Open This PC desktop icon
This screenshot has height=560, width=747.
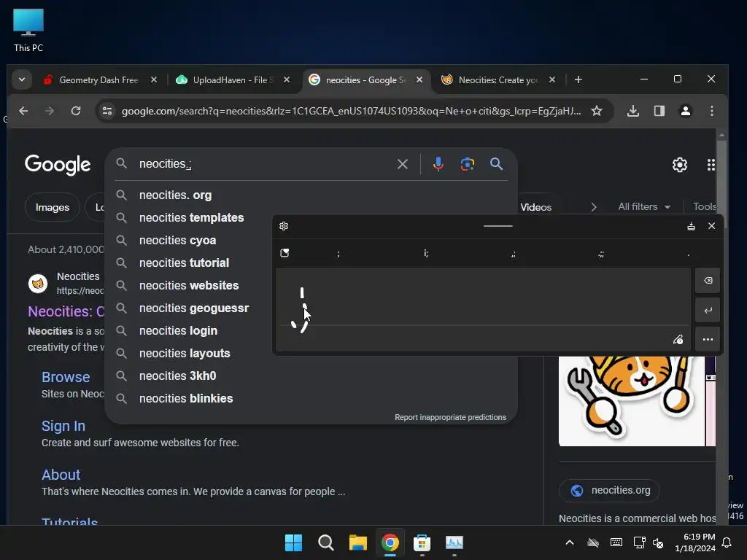(28, 30)
